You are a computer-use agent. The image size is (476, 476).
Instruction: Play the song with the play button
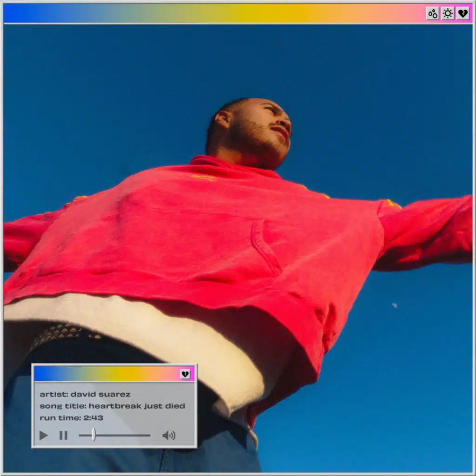pos(44,435)
